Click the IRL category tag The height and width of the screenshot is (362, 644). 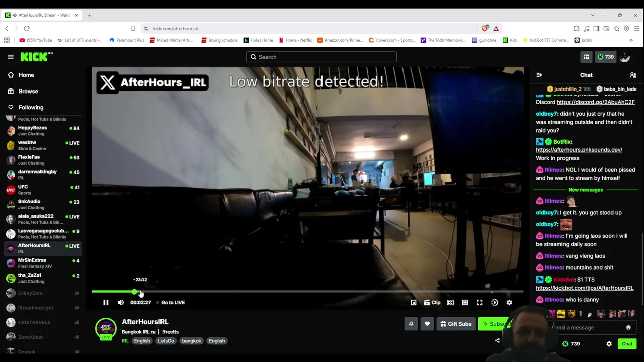[x=125, y=341]
